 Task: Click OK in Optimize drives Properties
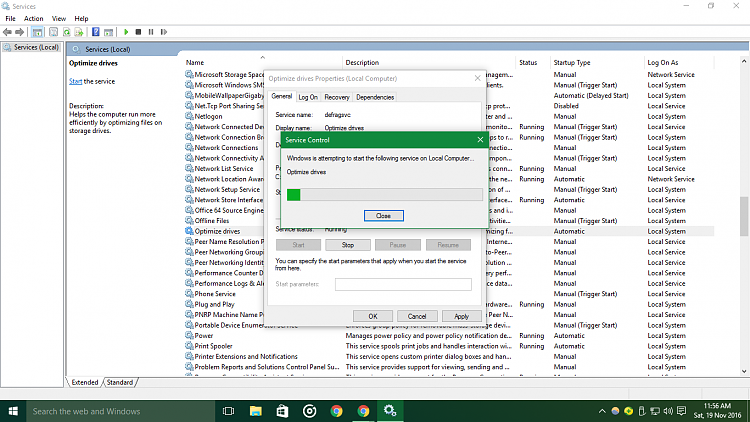373,316
